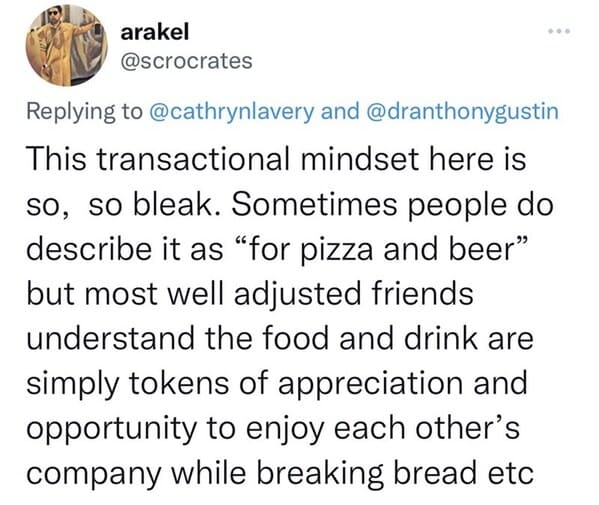
Task: Click the word 'describe' in the tweet
Action: (87, 249)
